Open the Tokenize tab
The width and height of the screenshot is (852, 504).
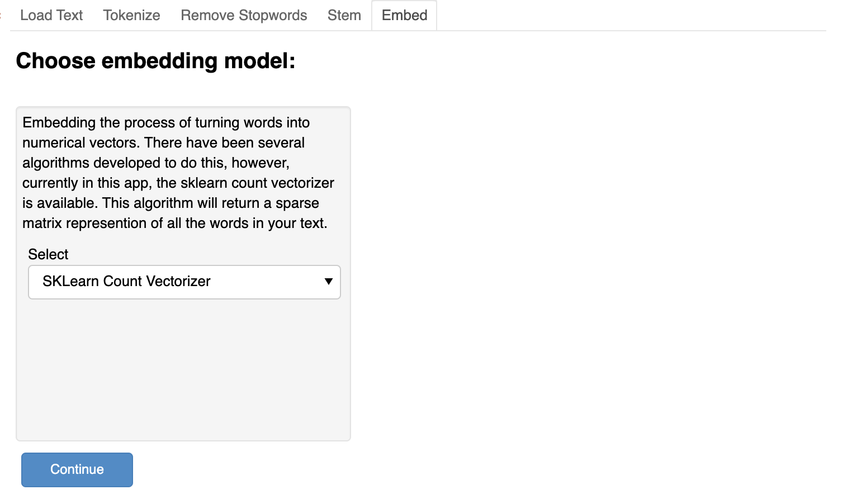pyautogui.click(x=131, y=15)
